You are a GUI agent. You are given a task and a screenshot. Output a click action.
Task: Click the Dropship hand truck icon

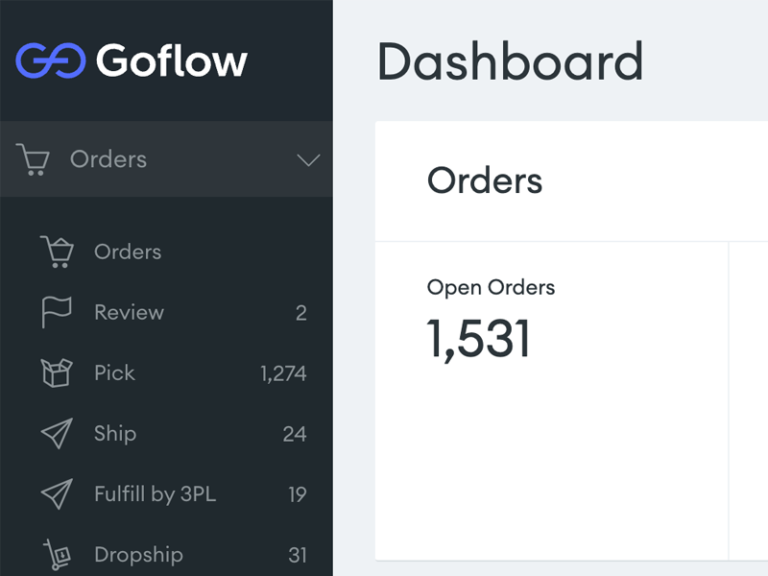coord(56,554)
